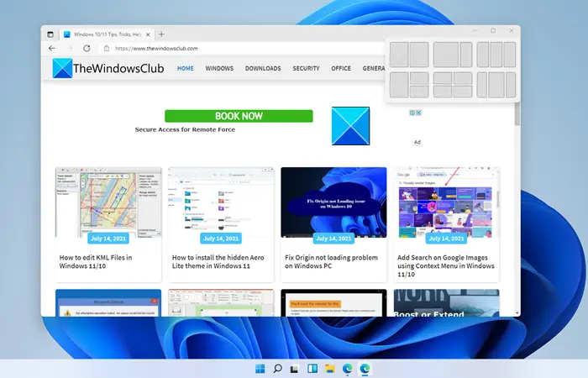
Task: Snap to wide left zone of wide-narrow layout
Action: [446, 55]
